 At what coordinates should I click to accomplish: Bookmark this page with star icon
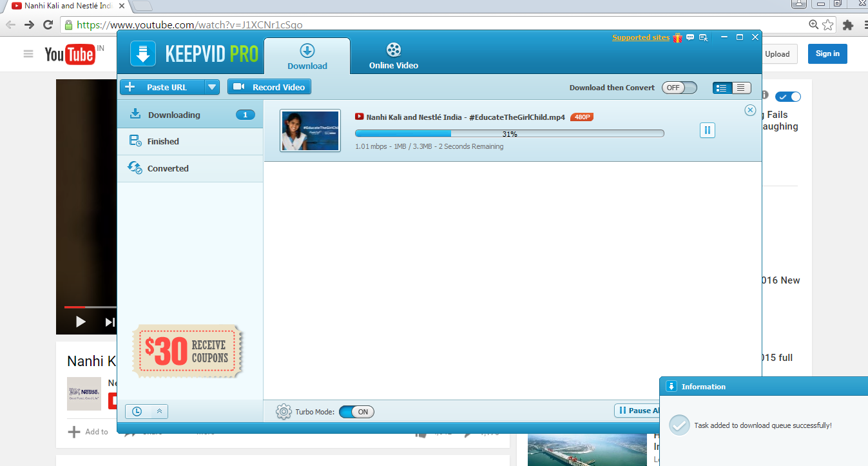point(828,25)
